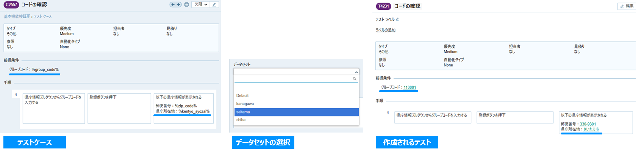
Task: Click the next test case arrow
Action: 178,5
